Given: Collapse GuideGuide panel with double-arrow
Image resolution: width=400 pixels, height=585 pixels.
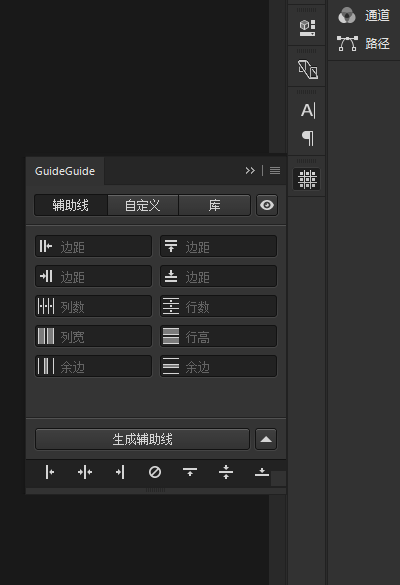Looking at the screenshot, I should [250, 171].
